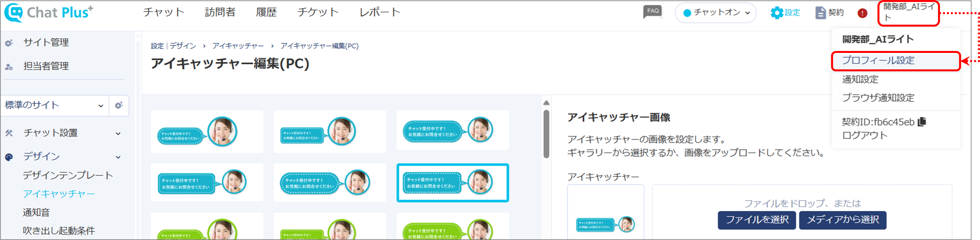Click 設定 | デザイン breadcrumb link
980x240 pixels.
pos(173,46)
